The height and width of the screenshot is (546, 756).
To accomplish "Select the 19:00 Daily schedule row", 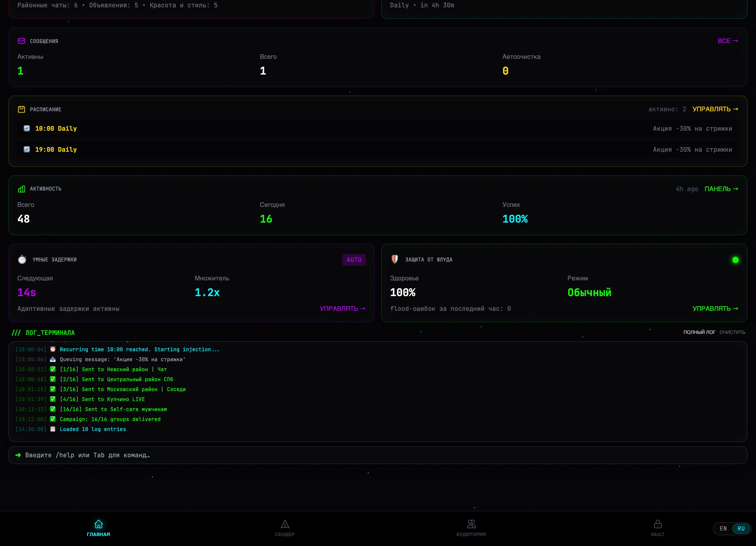I will (x=378, y=149).
